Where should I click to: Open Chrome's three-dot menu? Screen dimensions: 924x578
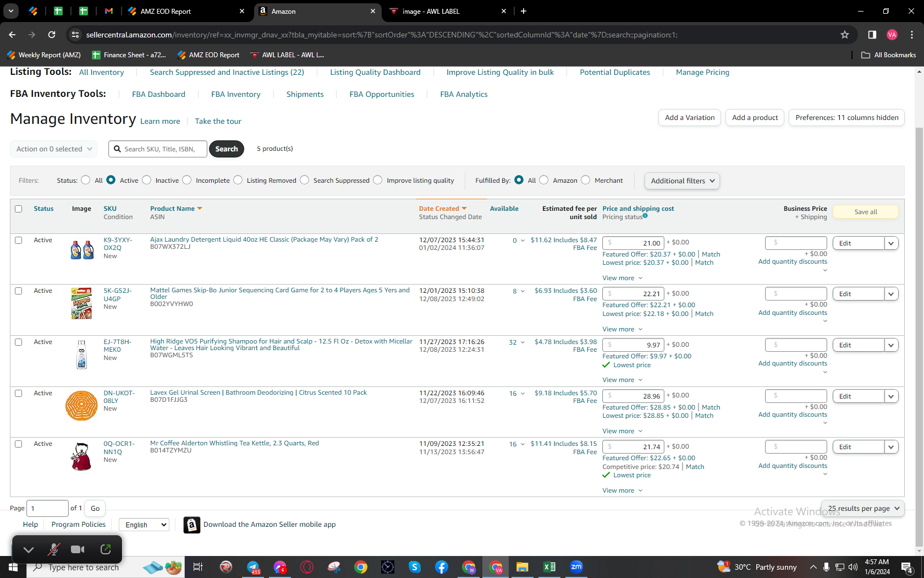point(912,35)
